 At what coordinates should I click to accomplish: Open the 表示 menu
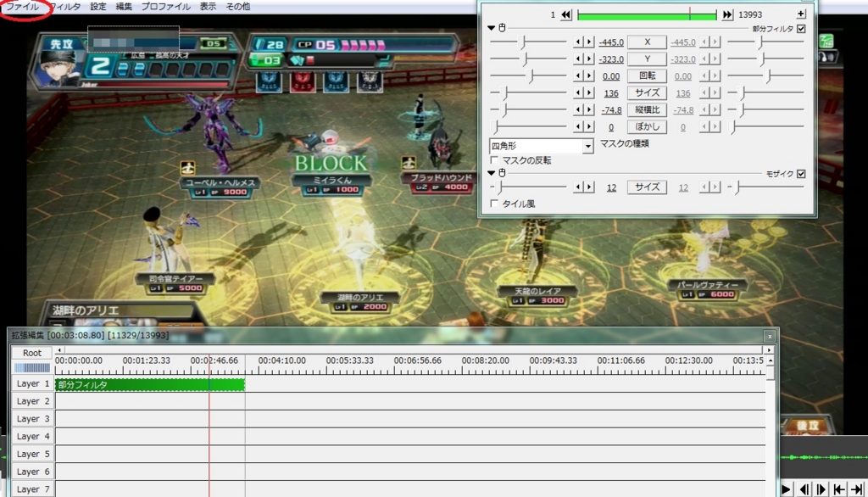click(x=208, y=7)
